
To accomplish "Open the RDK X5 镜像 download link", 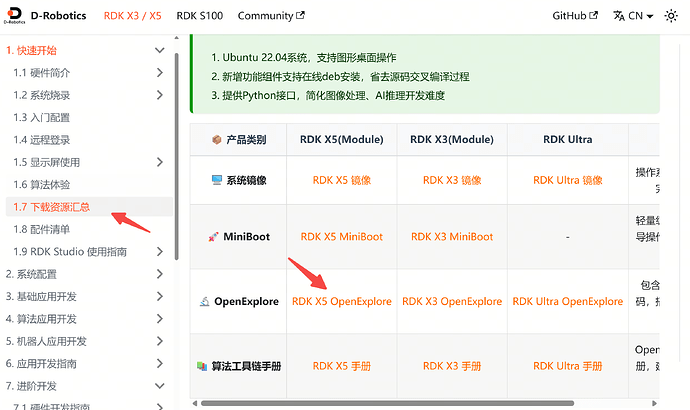I will pyautogui.click(x=342, y=180).
